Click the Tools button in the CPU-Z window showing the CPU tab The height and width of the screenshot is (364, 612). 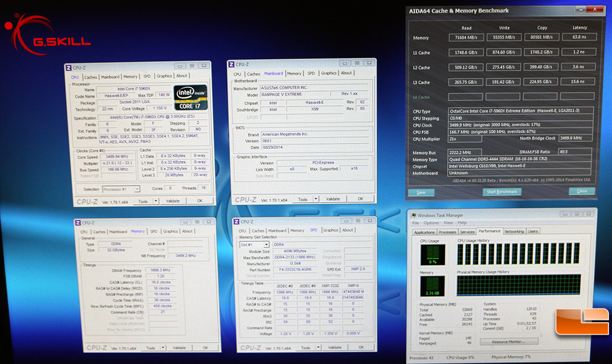click(x=143, y=201)
